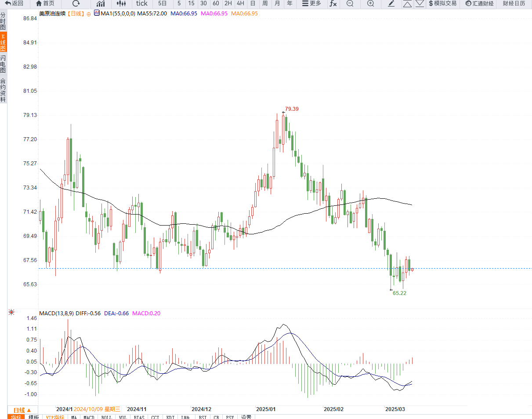
Task: Open the bar chart with trend line icon
Action: coord(101,4)
